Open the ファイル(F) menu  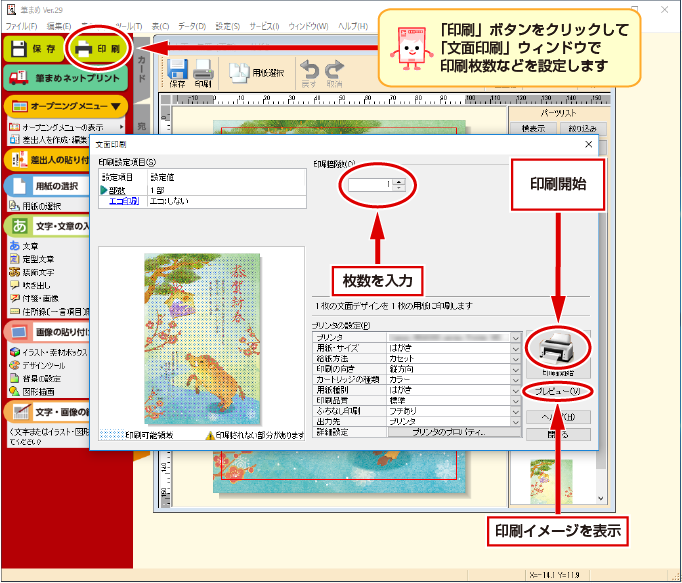click(x=21, y=26)
